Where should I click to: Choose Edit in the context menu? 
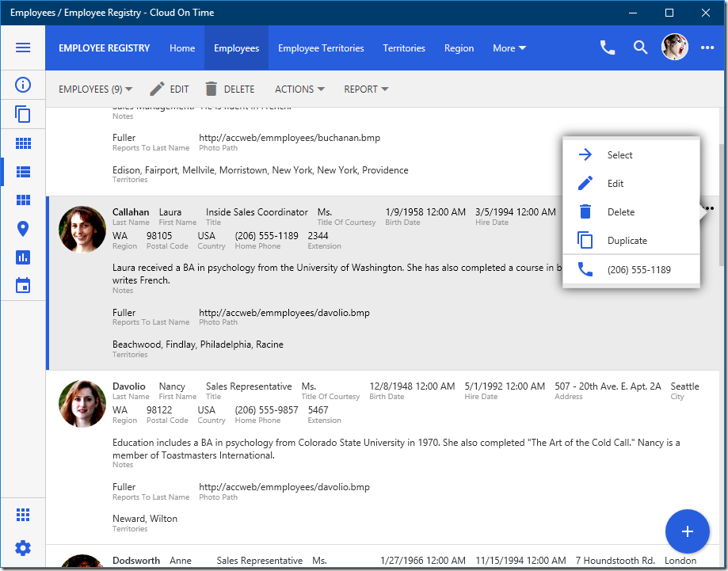[x=631, y=184]
